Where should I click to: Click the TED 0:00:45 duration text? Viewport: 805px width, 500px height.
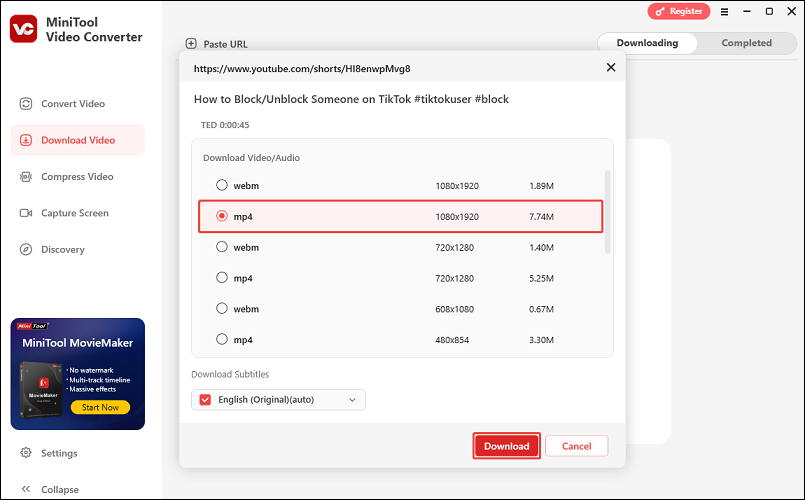[225, 125]
